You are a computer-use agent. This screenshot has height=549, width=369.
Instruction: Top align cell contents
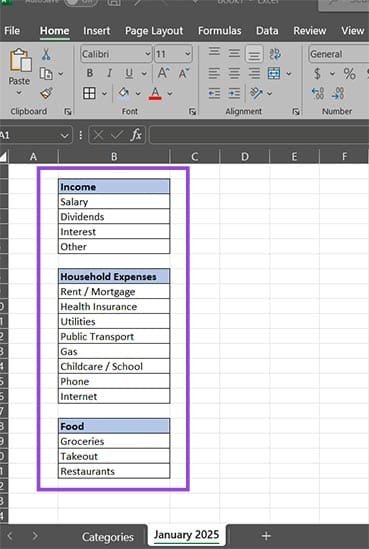pyautogui.click(x=214, y=52)
